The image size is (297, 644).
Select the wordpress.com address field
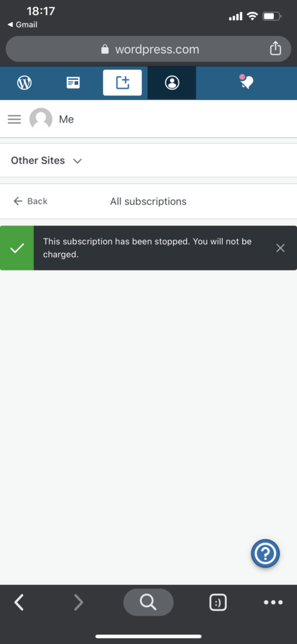(x=148, y=49)
